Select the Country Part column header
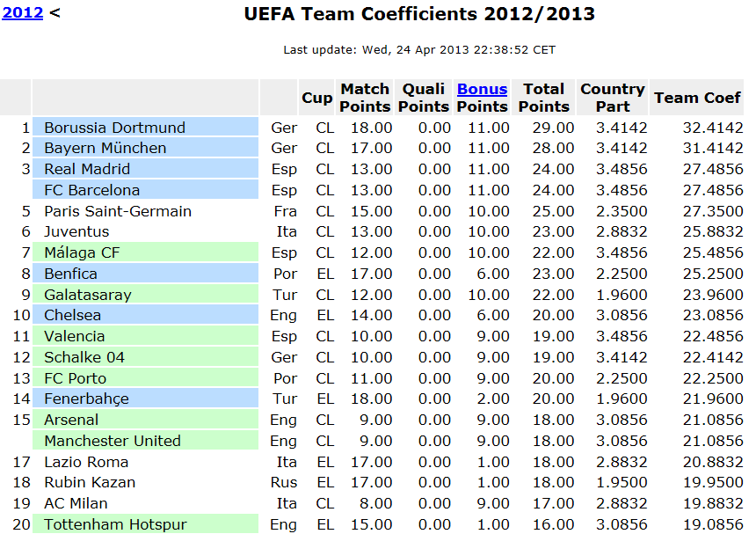This screenshot has width=756, height=534. [613, 98]
